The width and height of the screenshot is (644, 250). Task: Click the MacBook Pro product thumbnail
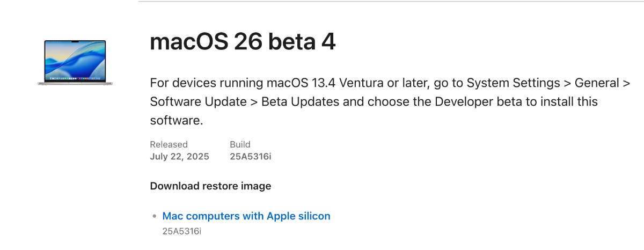point(75,62)
